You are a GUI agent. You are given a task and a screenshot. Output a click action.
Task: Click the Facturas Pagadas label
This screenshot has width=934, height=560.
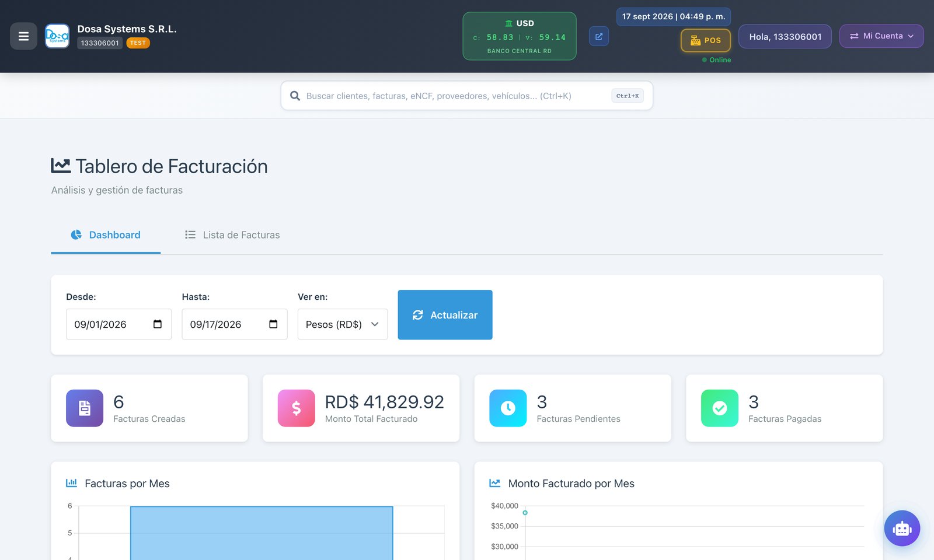pyautogui.click(x=785, y=419)
